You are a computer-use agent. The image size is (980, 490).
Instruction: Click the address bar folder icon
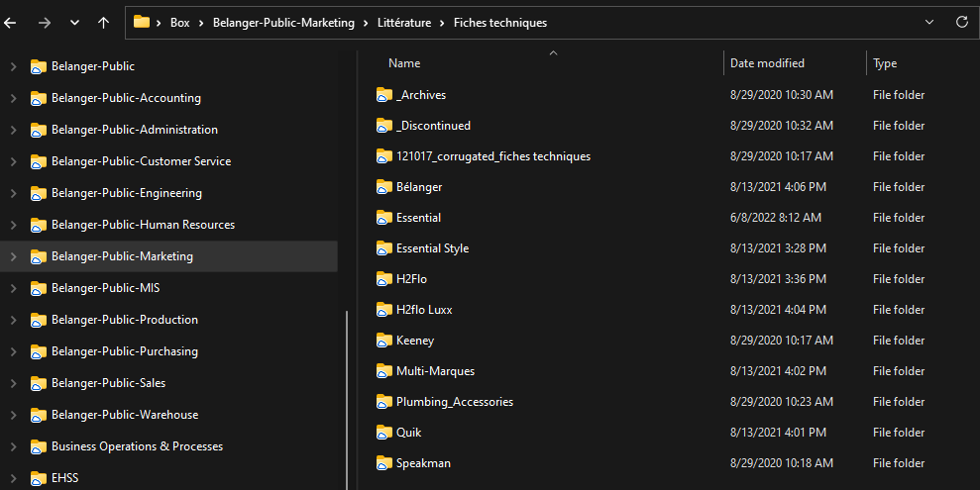coord(142,22)
